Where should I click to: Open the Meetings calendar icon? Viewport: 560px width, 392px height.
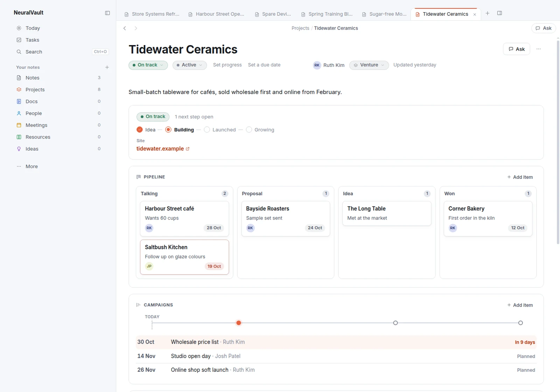click(x=19, y=125)
